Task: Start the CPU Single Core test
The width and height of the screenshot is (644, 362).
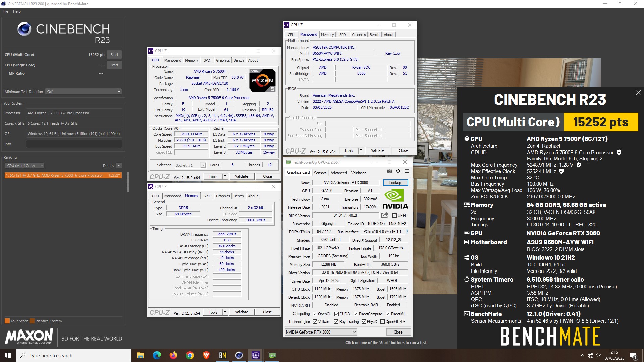Action: (x=114, y=65)
